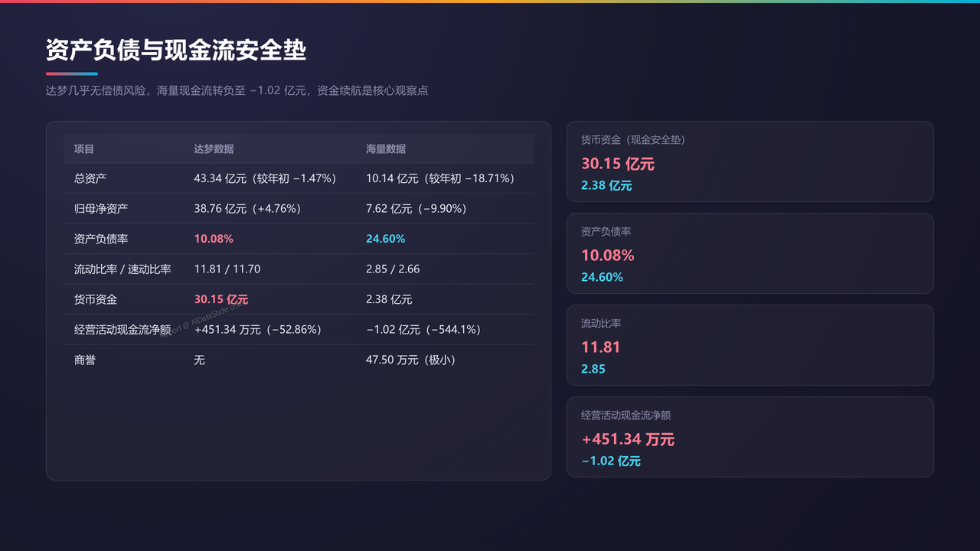This screenshot has width=980, height=551.
Task: Click the cyan −1.02 亿元 card value
Action: [x=611, y=461]
